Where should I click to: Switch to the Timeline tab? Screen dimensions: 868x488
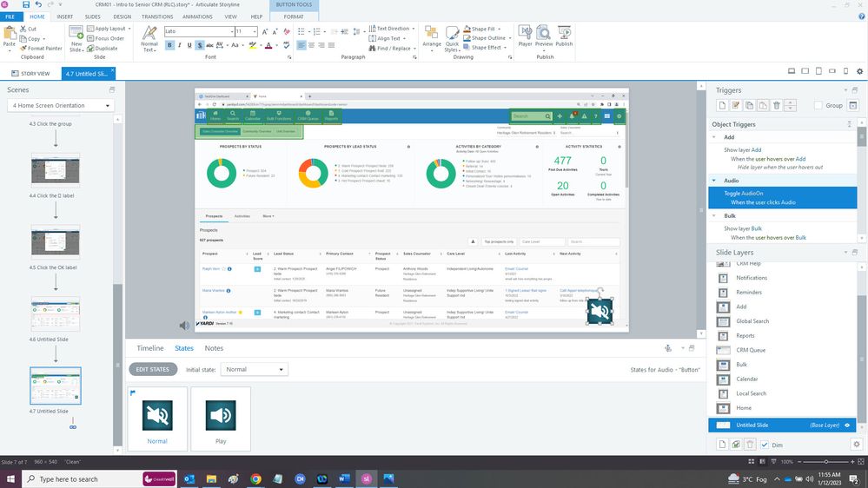tap(149, 348)
